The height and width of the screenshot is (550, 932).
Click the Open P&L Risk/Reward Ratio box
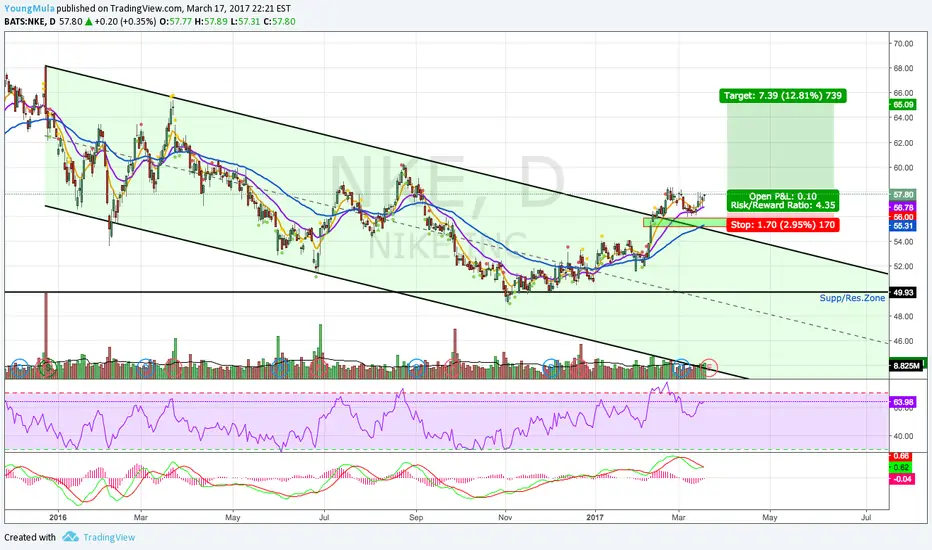783,200
